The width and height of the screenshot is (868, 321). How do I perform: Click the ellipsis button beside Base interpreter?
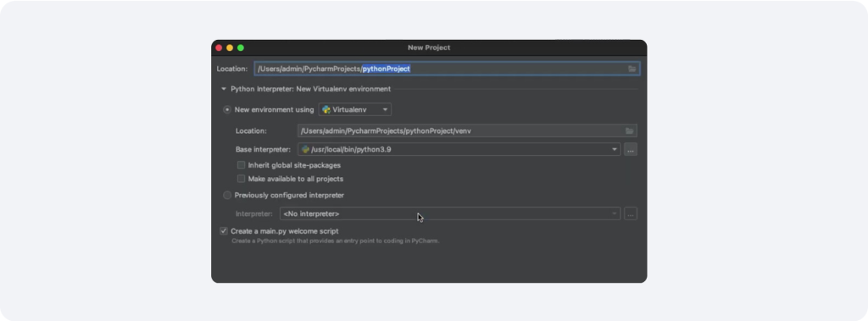click(x=631, y=149)
